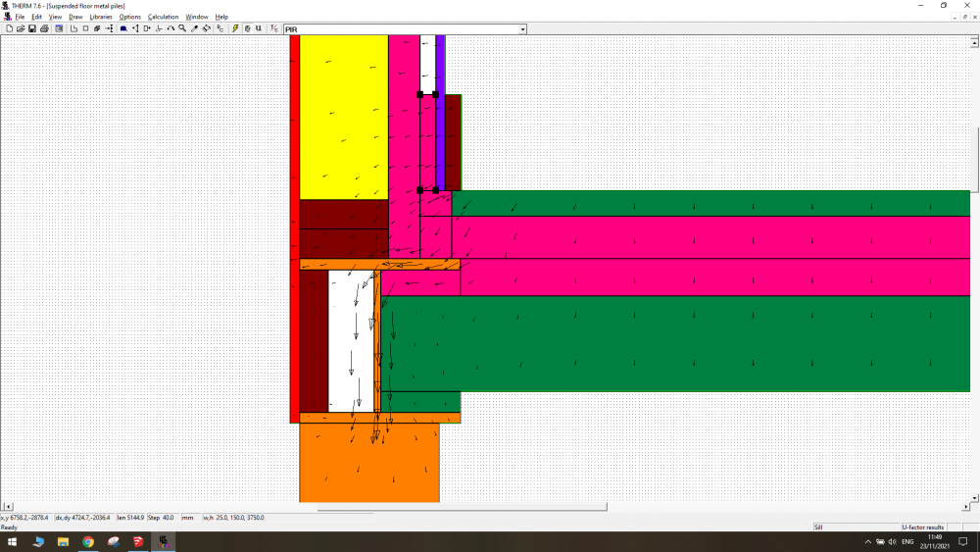Click the Move tool icon
The height and width of the screenshot is (552, 980).
[147, 28]
